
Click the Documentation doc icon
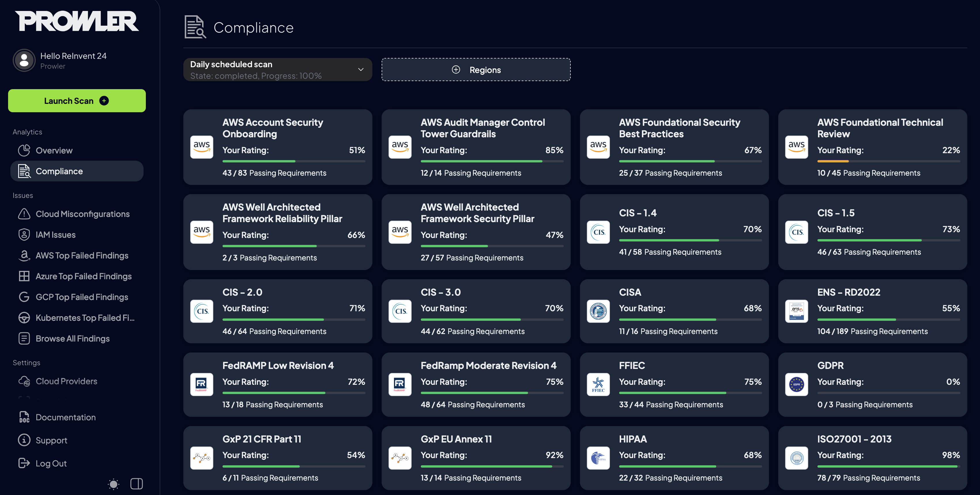tap(24, 417)
